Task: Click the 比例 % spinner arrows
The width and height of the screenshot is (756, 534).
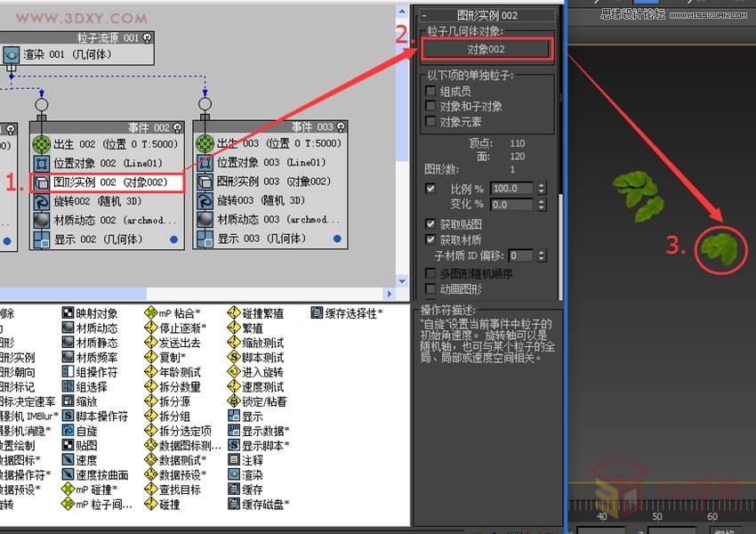Action: pos(539,189)
